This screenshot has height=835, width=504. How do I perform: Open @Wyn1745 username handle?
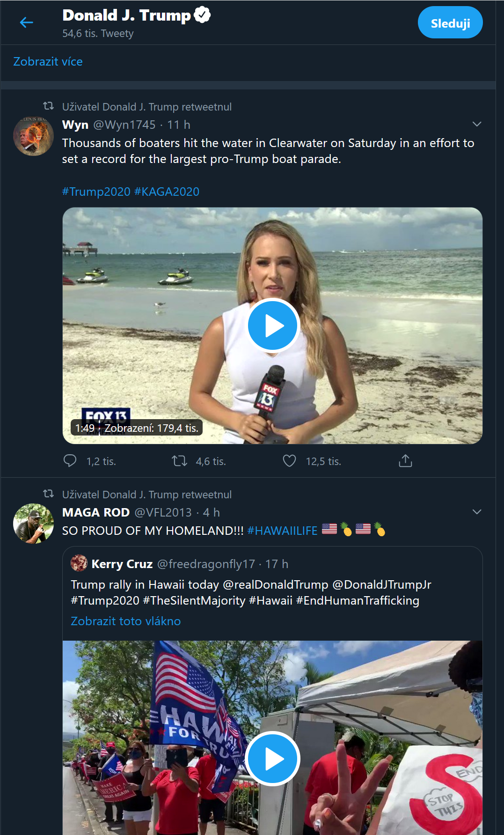(124, 125)
